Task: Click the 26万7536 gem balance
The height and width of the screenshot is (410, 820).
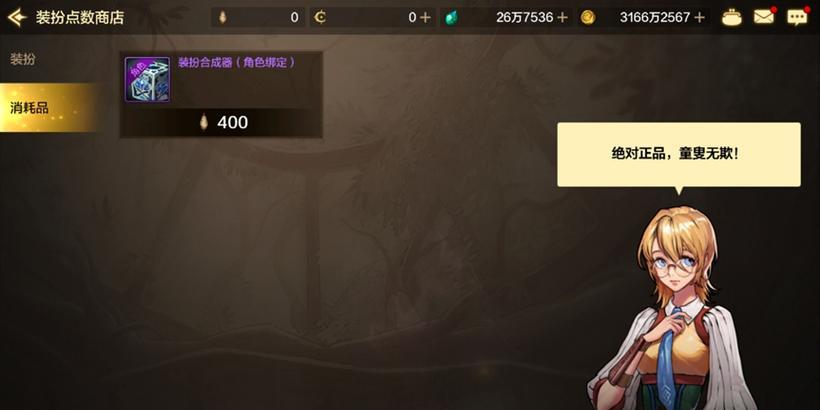Action: click(x=525, y=18)
